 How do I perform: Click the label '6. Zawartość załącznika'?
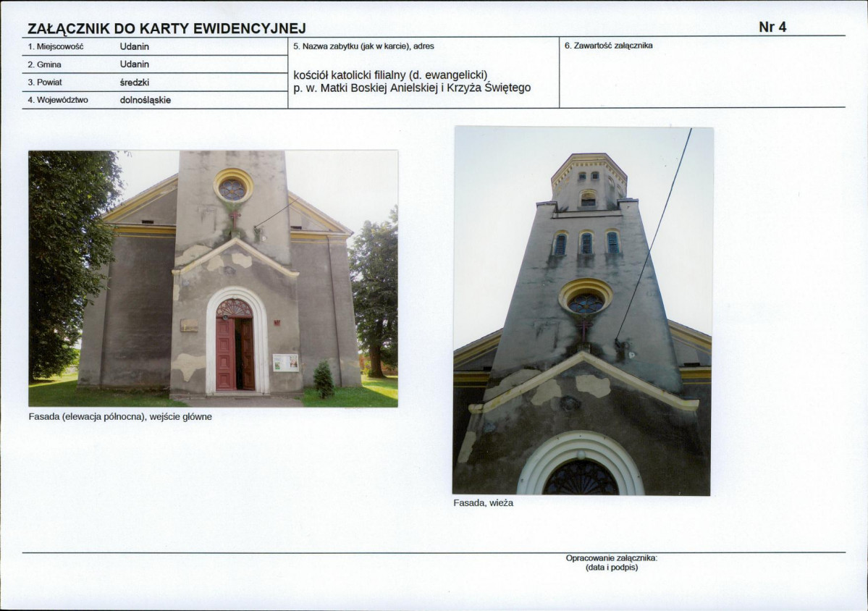(x=608, y=46)
